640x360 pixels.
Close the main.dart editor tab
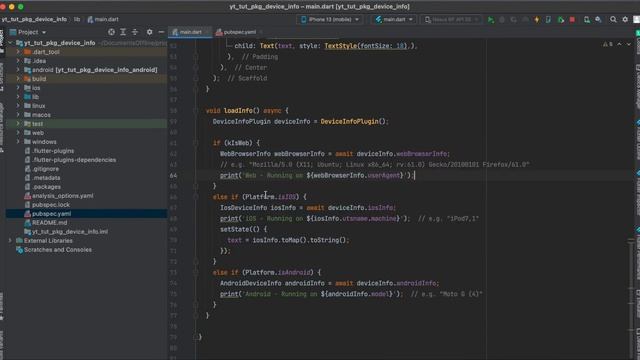click(207, 32)
